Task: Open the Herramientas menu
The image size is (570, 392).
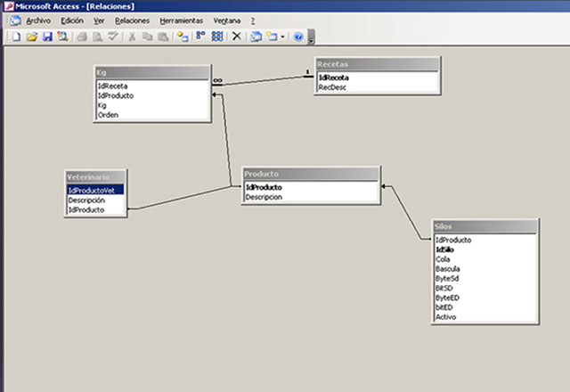Action: (181, 20)
